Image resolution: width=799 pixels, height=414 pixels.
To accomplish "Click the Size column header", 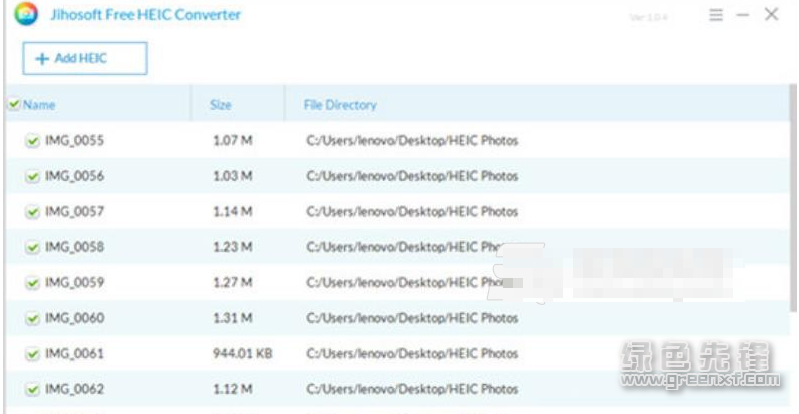I will point(221,105).
